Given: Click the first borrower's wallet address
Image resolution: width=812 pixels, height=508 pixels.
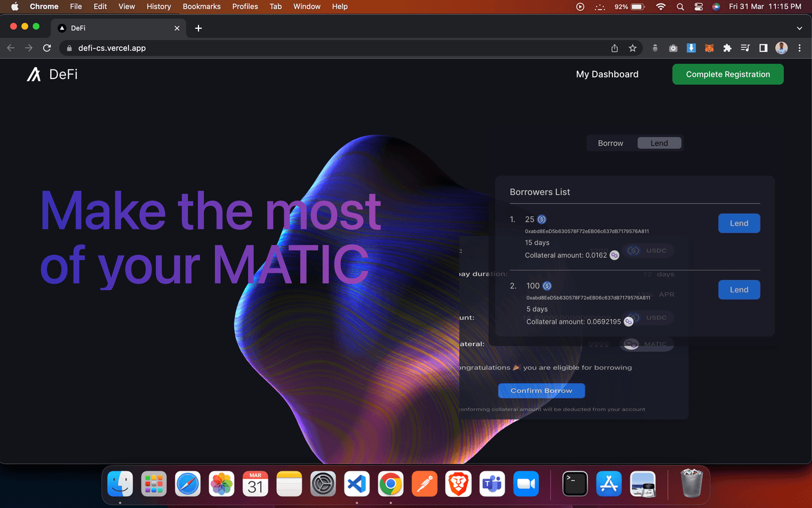Looking at the screenshot, I should (587, 231).
